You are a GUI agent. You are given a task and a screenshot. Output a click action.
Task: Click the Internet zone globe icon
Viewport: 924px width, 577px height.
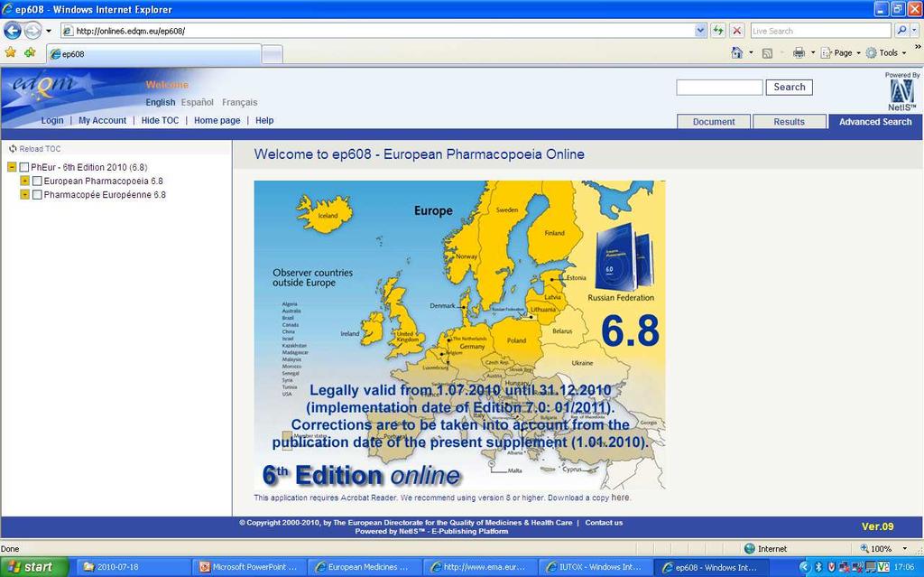(x=750, y=549)
